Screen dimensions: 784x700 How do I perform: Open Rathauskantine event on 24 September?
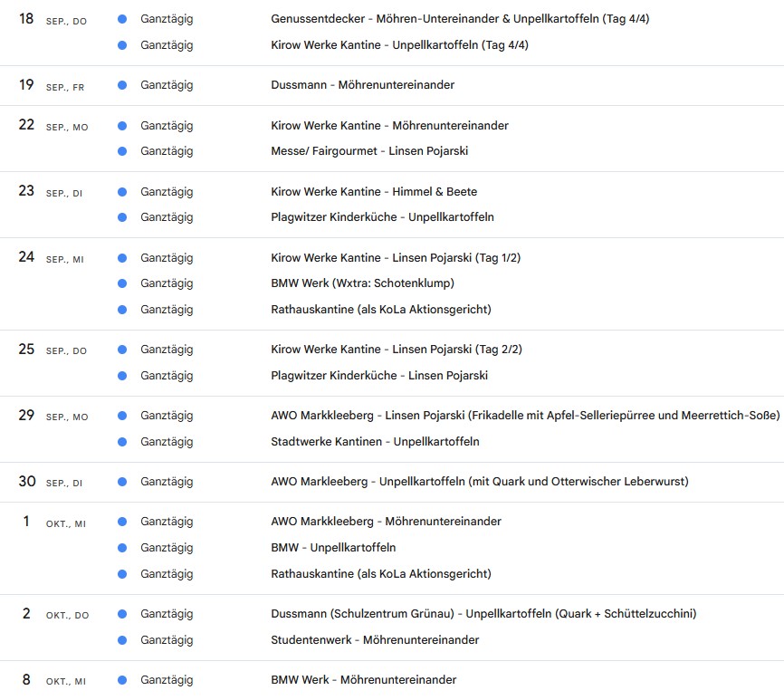pos(380,310)
